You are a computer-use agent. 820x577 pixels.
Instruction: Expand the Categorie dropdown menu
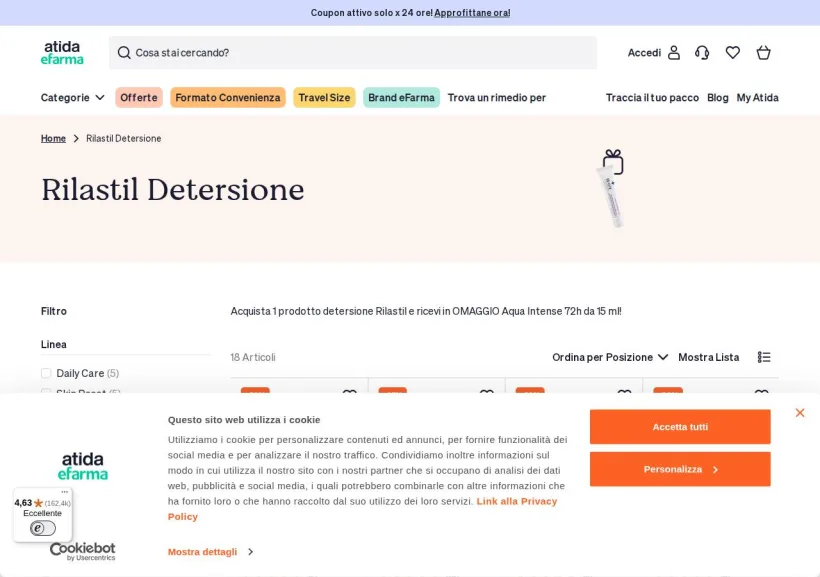click(x=73, y=97)
